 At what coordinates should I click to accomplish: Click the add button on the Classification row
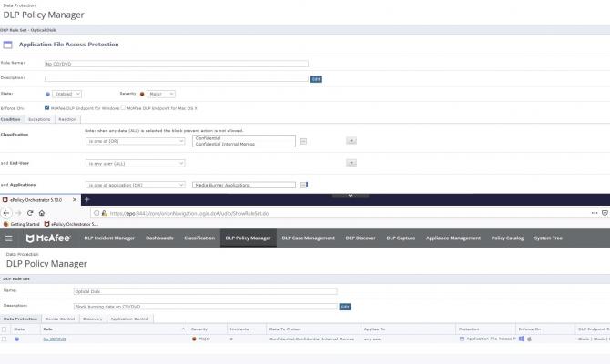(351, 141)
